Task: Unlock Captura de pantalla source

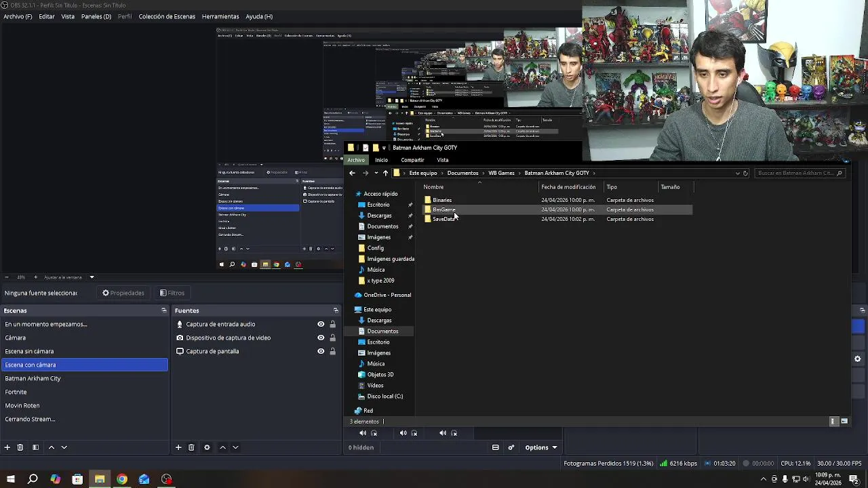Action: click(x=332, y=351)
